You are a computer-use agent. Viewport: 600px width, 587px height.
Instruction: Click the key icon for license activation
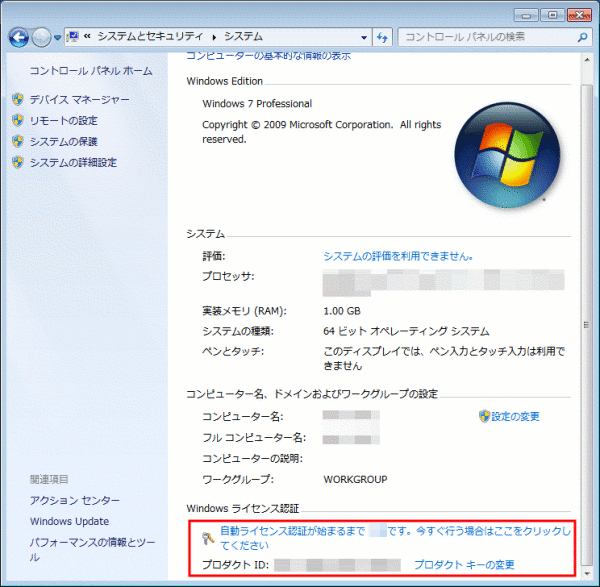coord(205,538)
